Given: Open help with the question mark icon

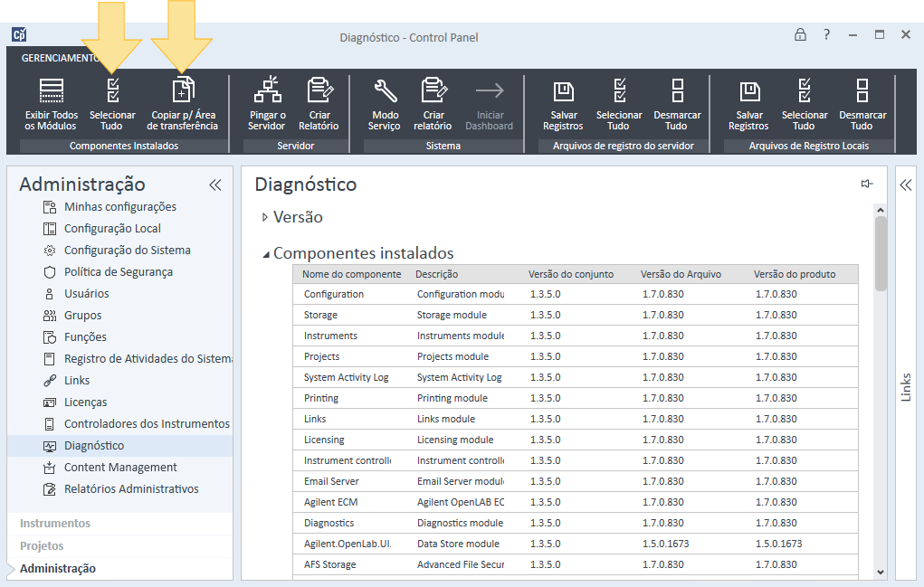Looking at the screenshot, I should pos(827,34).
